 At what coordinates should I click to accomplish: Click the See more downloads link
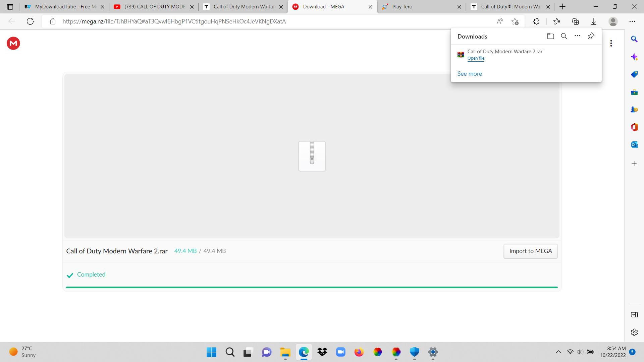pos(470,74)
